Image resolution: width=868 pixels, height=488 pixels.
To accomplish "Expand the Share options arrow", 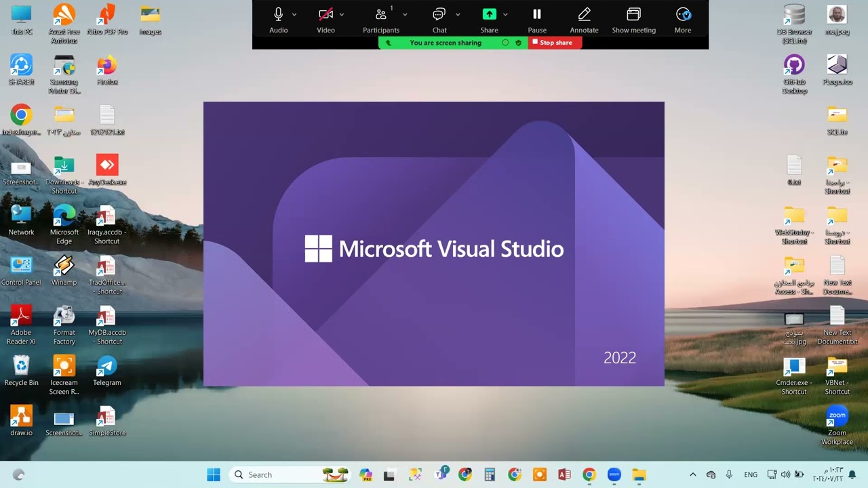I will tap(505, 14).
